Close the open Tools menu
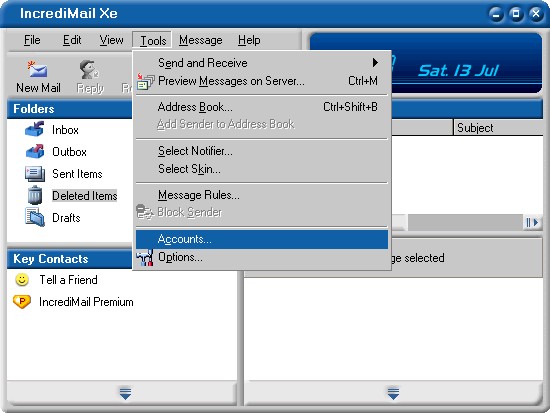 point(152,40)
